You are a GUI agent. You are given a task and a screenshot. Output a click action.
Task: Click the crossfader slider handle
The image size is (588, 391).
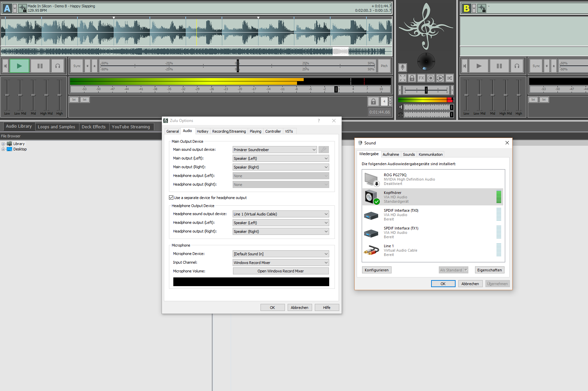pos(426,90)
